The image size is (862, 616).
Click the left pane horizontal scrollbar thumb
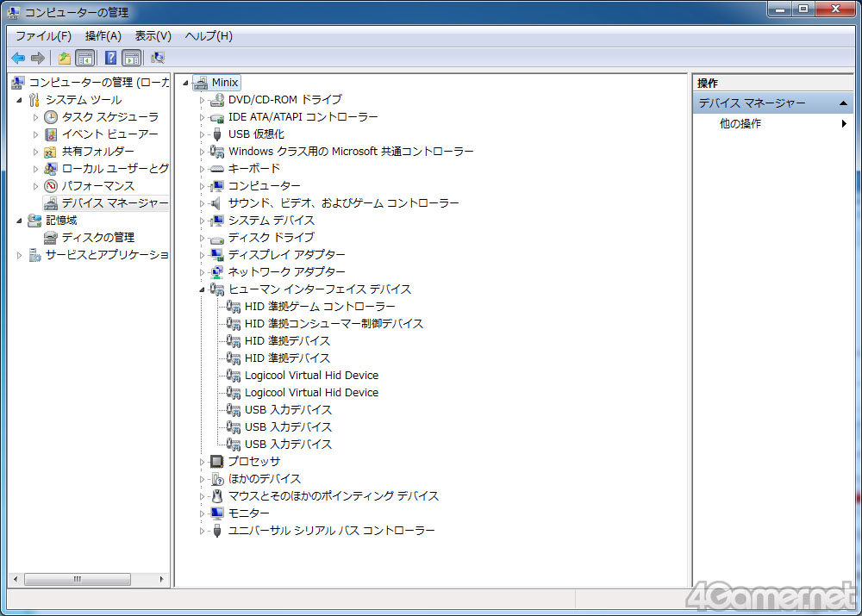click(78, 580)
